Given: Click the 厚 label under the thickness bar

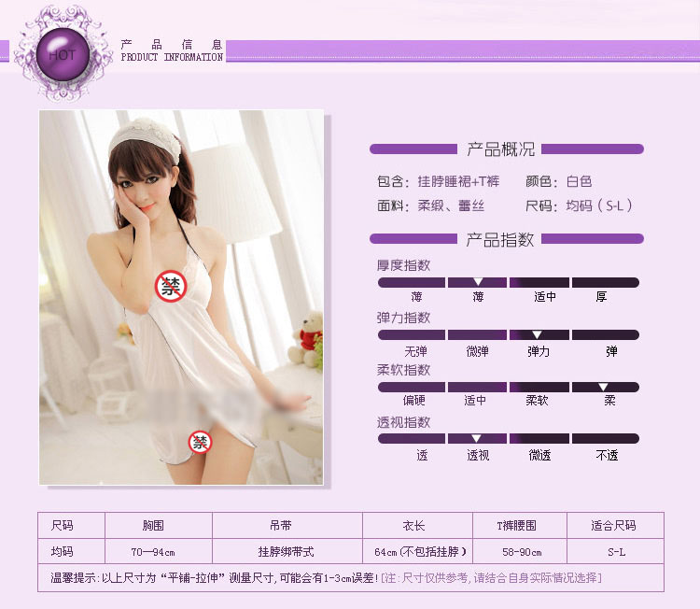Looking at the screenshot, I should pyautogui.click(x=601, y=297).
